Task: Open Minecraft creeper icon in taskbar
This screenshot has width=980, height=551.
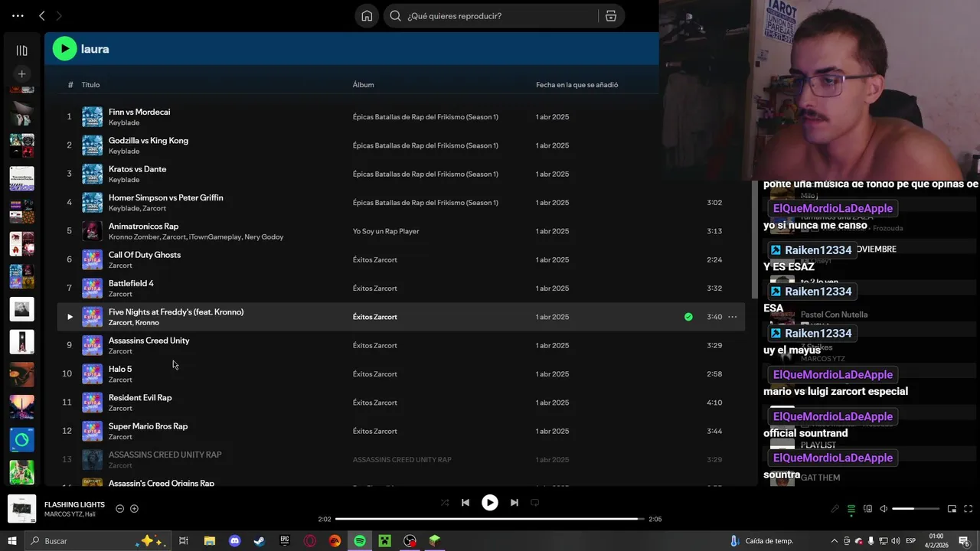Action: pos(384,541)
